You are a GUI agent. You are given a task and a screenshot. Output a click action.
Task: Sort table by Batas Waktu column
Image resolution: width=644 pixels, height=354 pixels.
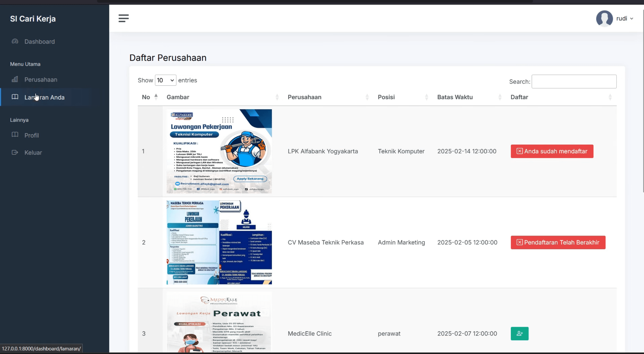[470, 97]
